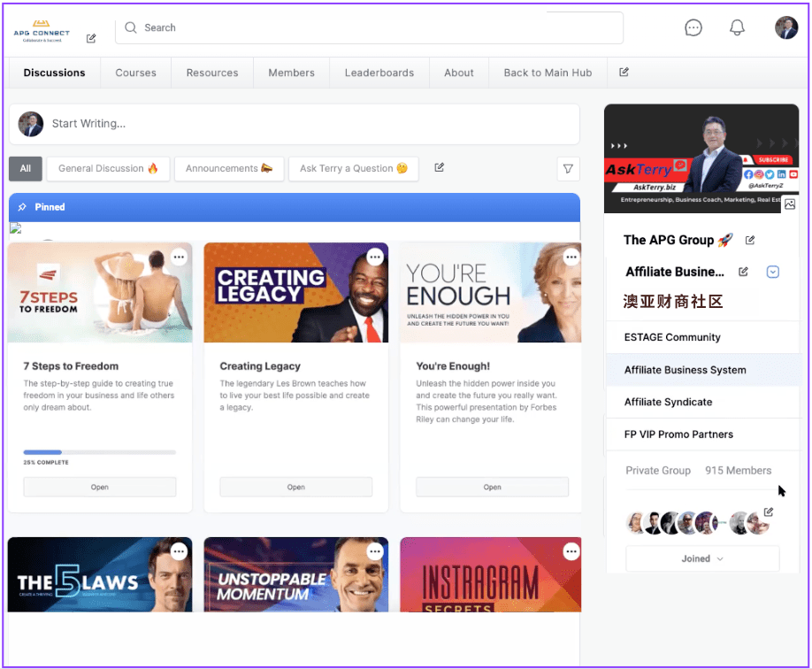The width and height of the screenshot is (812, 669).
Task: Open the Creating Legacy course
Action: 295,487
